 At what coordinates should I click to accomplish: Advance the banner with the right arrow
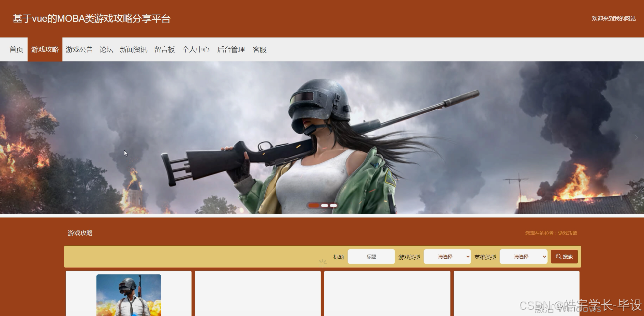tap(636, 138)
